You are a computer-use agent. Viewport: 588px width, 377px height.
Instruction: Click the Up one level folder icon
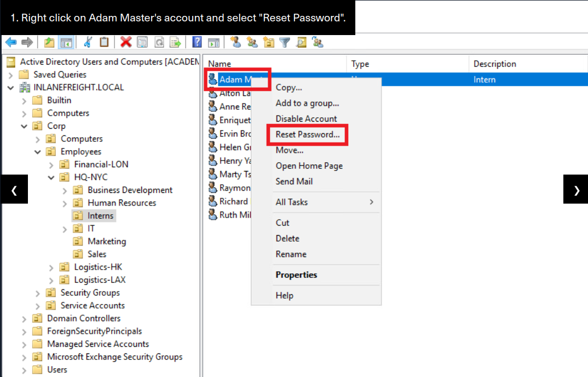[x=49, y=42]
